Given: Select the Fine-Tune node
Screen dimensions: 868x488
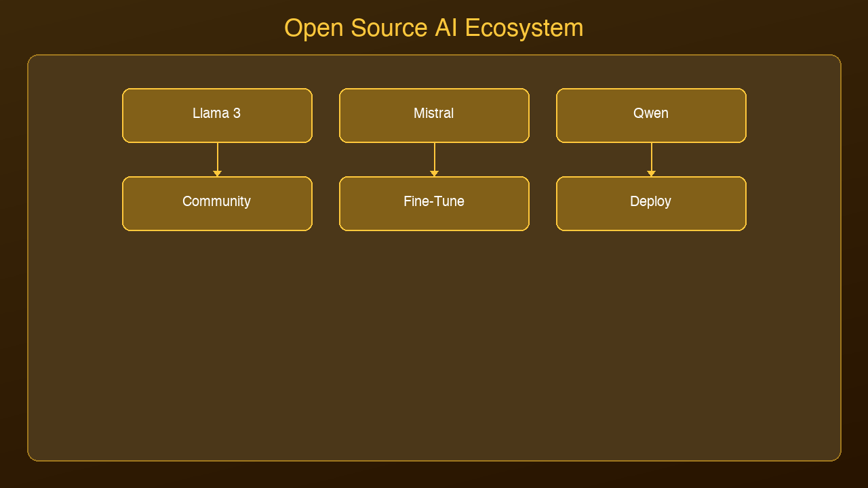Looking at the screenshot, I should coord(434,203).
